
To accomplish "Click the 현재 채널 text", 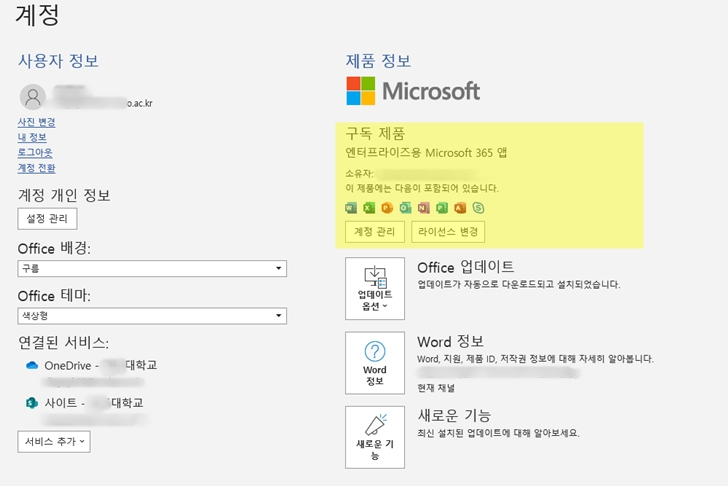I will 436,388.
